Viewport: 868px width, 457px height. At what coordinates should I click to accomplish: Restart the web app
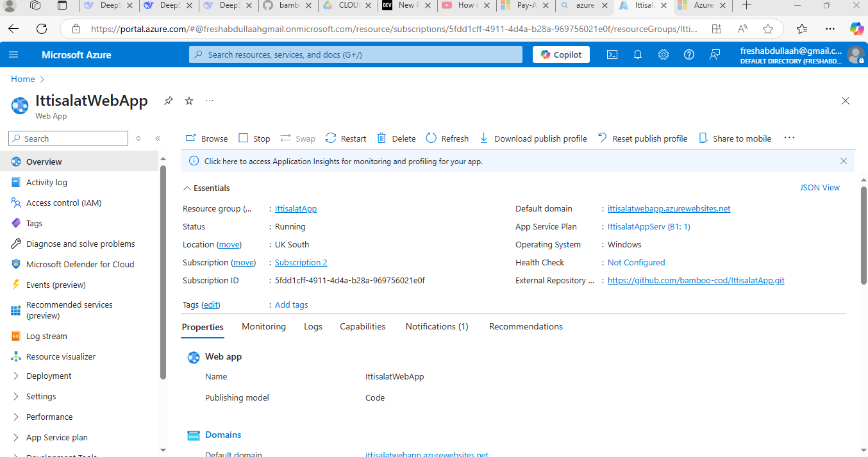346,138
